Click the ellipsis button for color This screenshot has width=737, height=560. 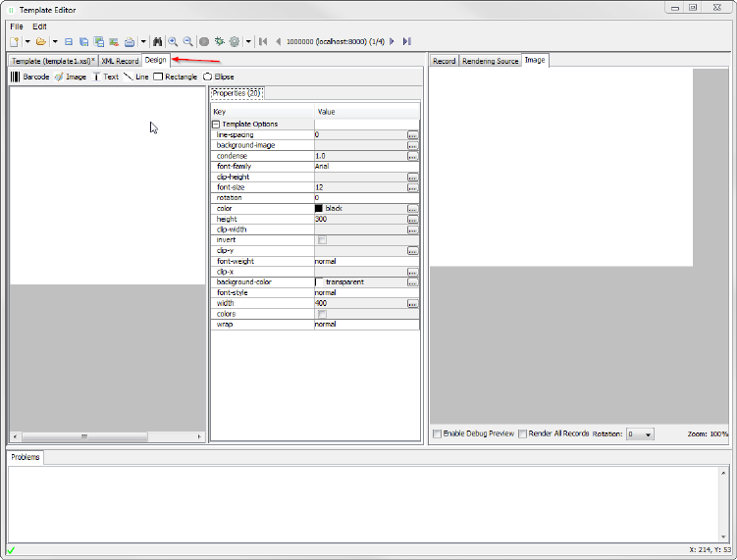pyautogui.click(x=412, y=209)
